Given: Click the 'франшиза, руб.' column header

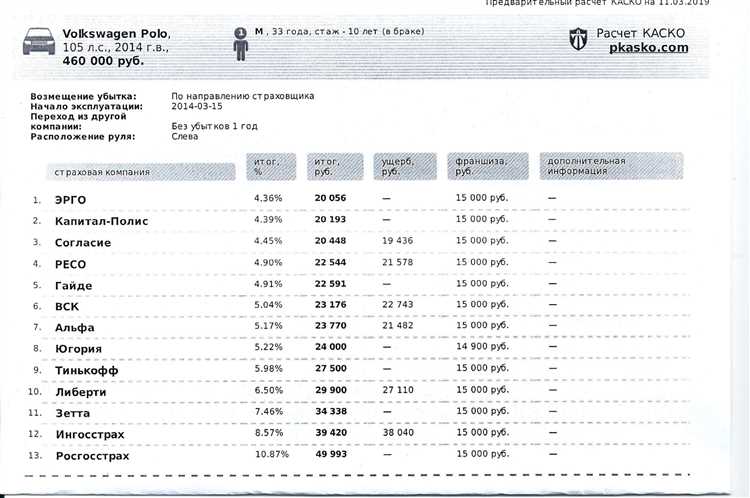Looking at the screenshot, I should 488,166.
